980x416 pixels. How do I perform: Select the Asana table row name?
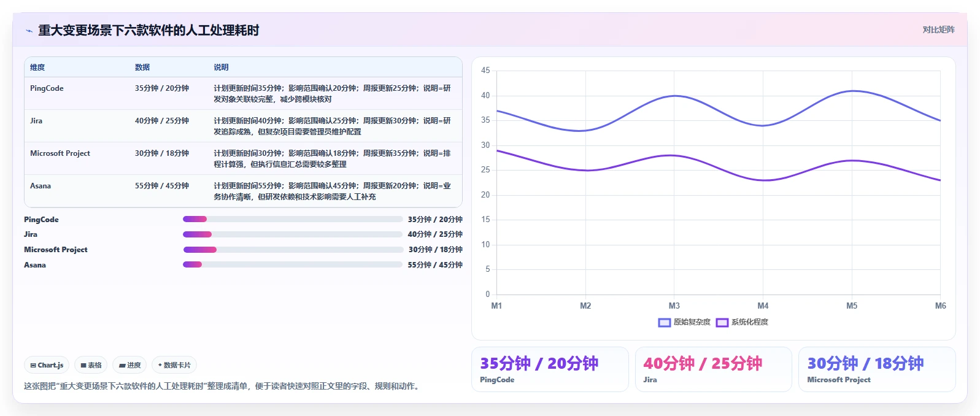(41, 186)
